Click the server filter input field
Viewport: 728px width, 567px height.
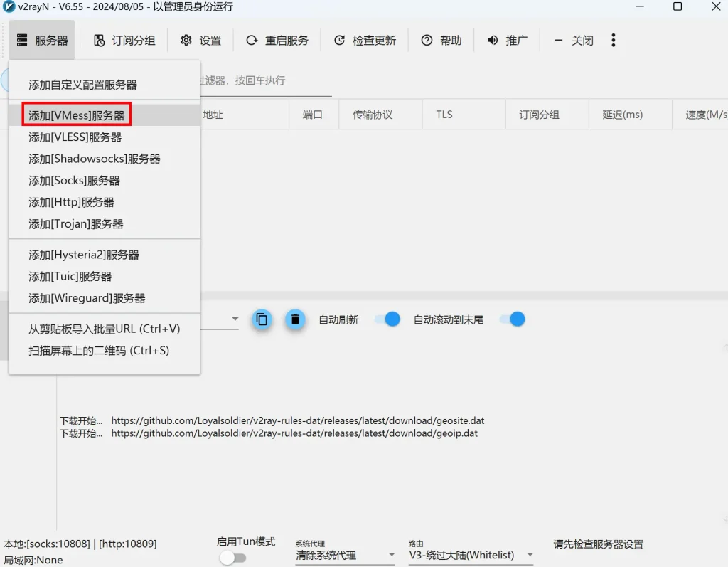click(x=270, y=80)
